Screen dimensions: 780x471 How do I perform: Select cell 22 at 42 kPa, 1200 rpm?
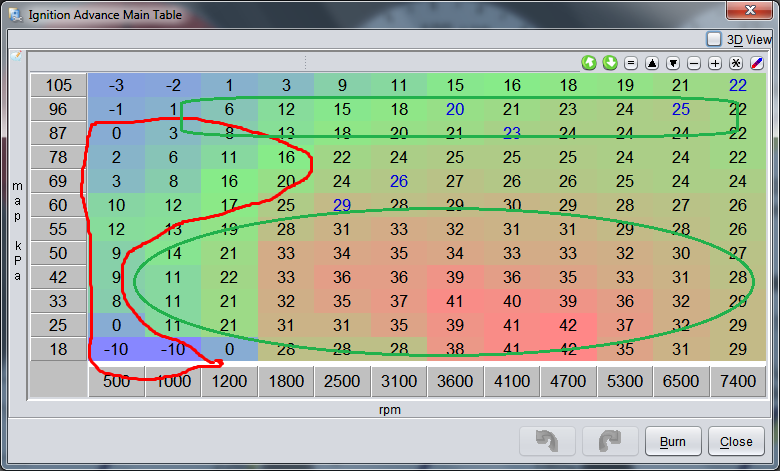tap(229, 277)
